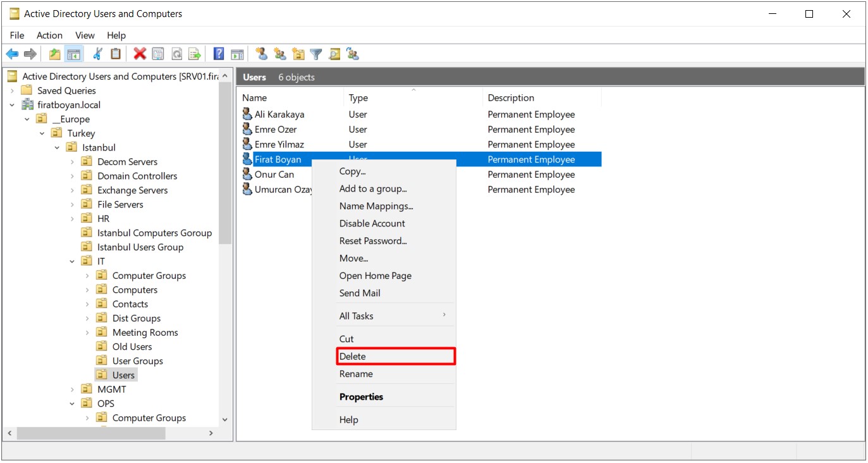Expand the Saved Queries node

point(12,90)
